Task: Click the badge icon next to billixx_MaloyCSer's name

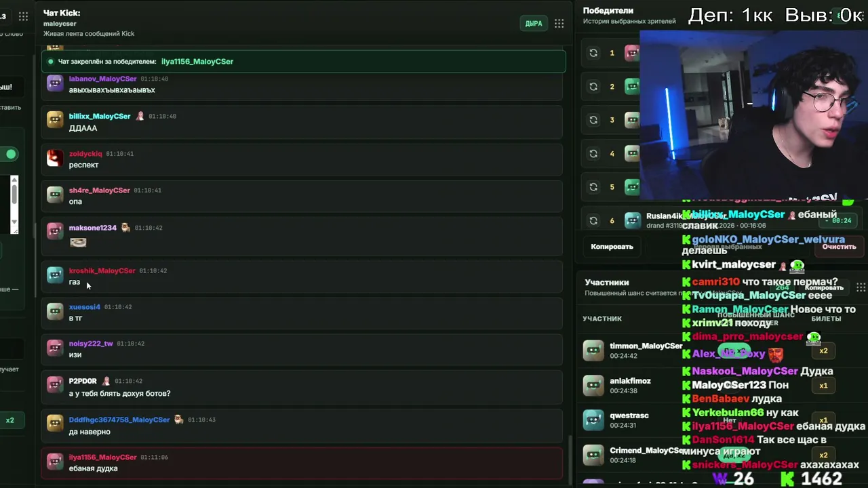Action: pos(140,116)
